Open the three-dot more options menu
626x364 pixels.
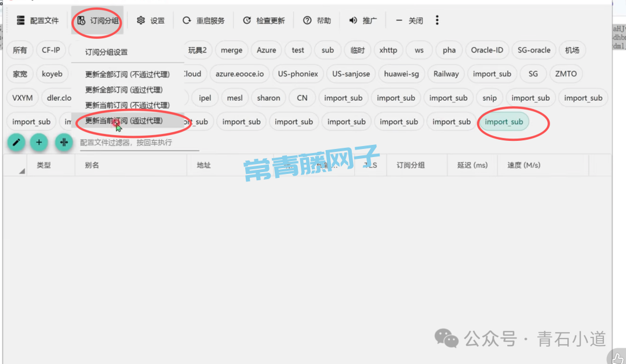pyautogui.click(x=437, y=20)
